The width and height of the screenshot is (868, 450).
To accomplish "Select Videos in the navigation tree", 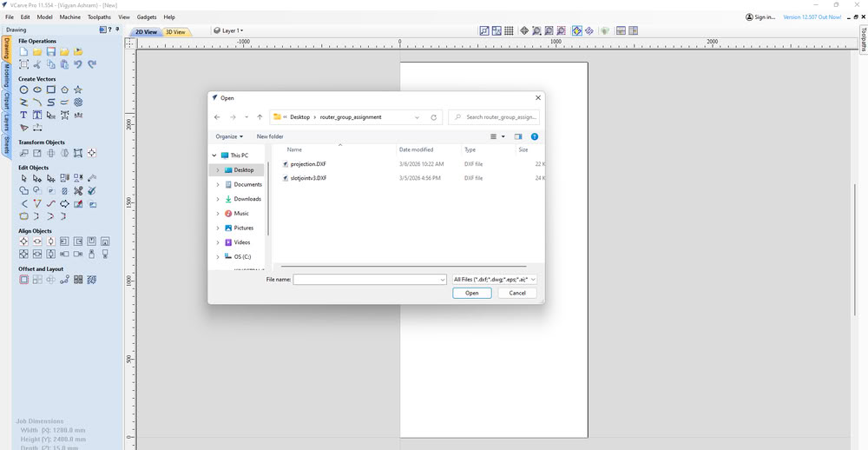I will click(x=242, y=242).
